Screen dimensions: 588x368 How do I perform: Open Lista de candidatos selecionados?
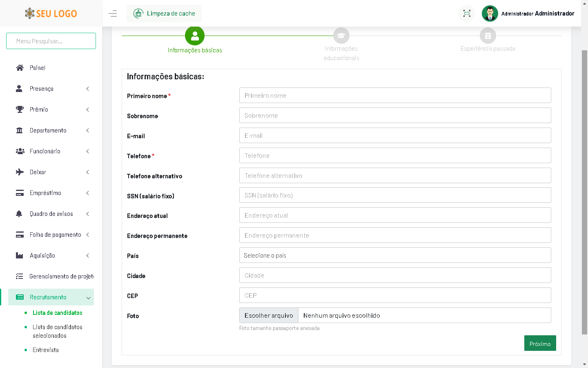(x=57, y=331)
